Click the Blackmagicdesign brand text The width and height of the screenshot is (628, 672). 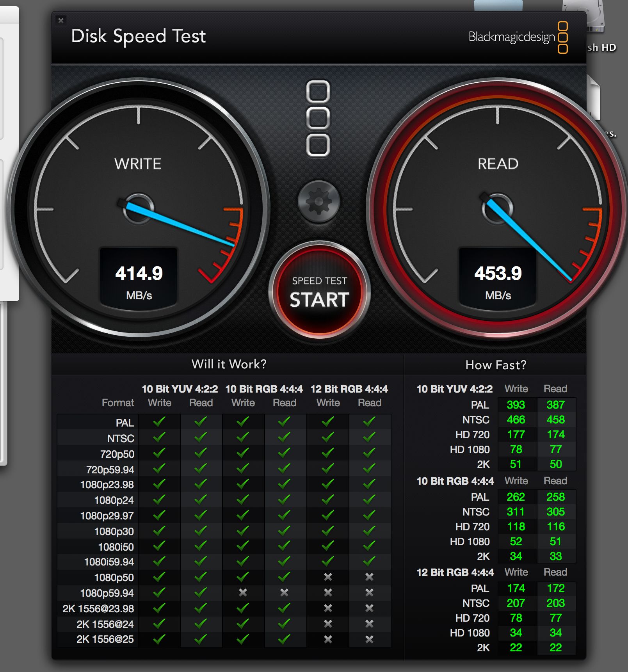point(511,37)
